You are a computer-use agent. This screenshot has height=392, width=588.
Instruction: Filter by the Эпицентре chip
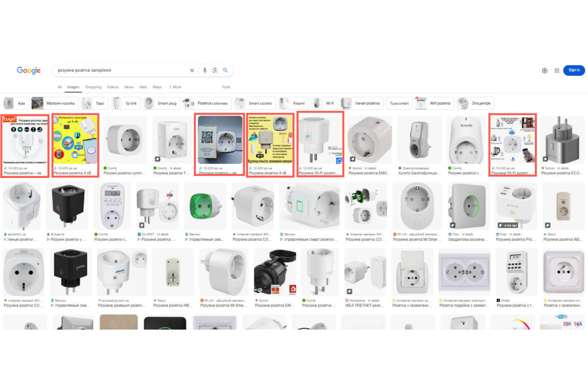[x=475, y=103]
